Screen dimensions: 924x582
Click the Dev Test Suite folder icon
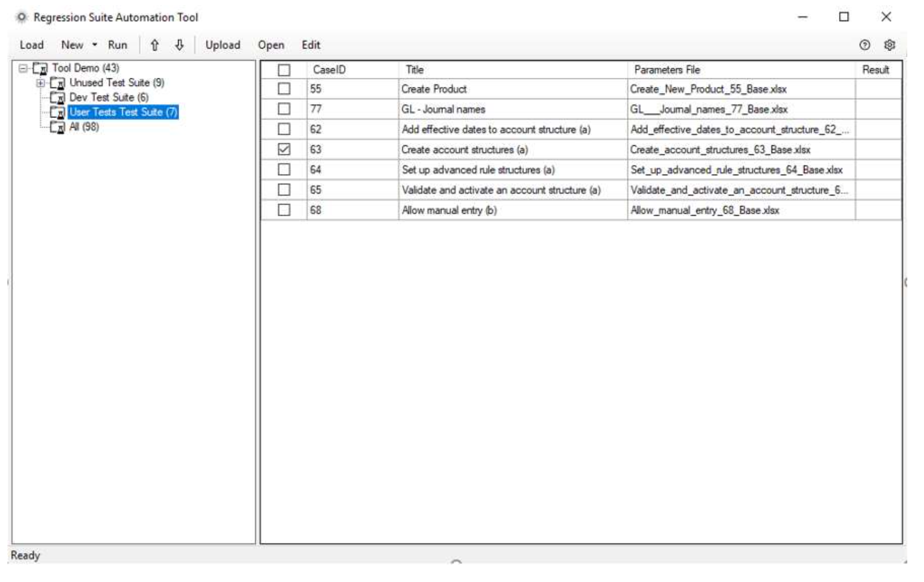(58, 98)
